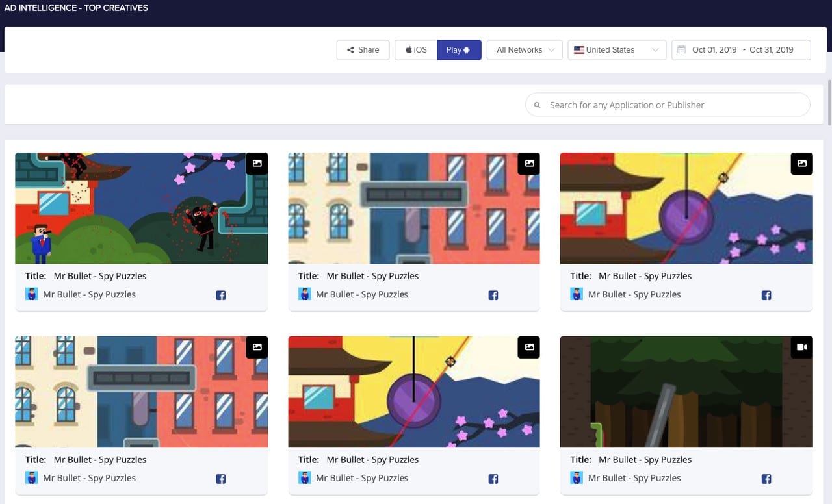The height and width of the screenshot is (504, 832).
Task: Open Mr Bullet app link under bottom-row purple ball creative
Action: (x=362, y=478)
